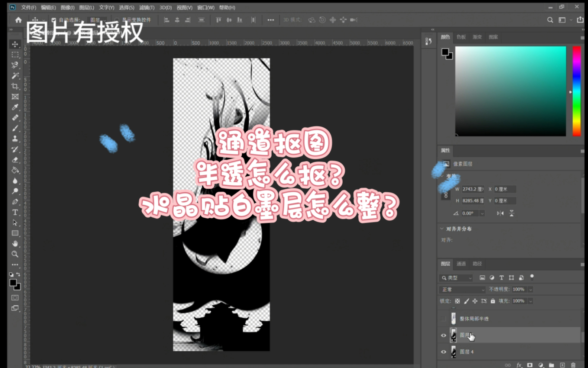Hide the 图层 4 layer eye

coord(443,352)
